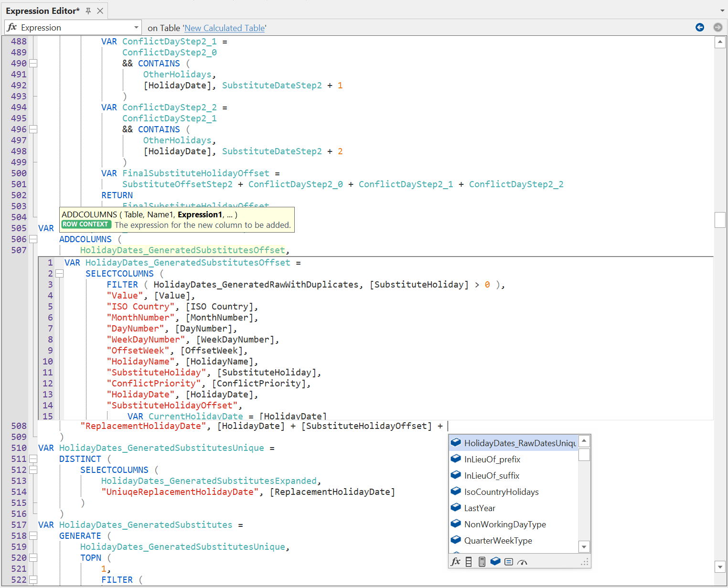Image resolution: width=728 pixels, height=588 pixels.
Task: Collapse the code fold at line 490
Action: point(33,63)
